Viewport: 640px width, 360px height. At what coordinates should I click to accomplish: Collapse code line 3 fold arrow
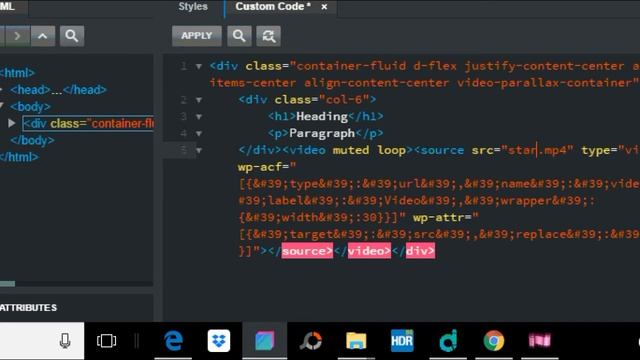(x=199, y=117)
